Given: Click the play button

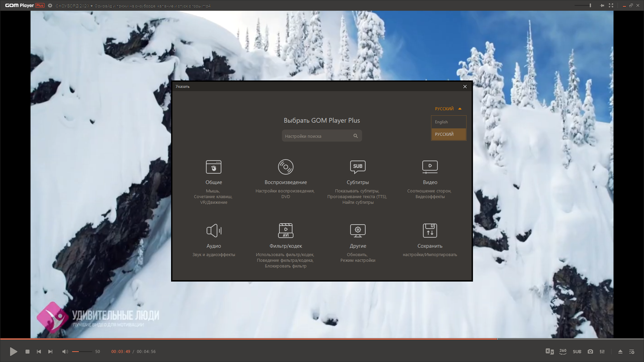Looking at the screenshot, I should (x=13, y=352).
